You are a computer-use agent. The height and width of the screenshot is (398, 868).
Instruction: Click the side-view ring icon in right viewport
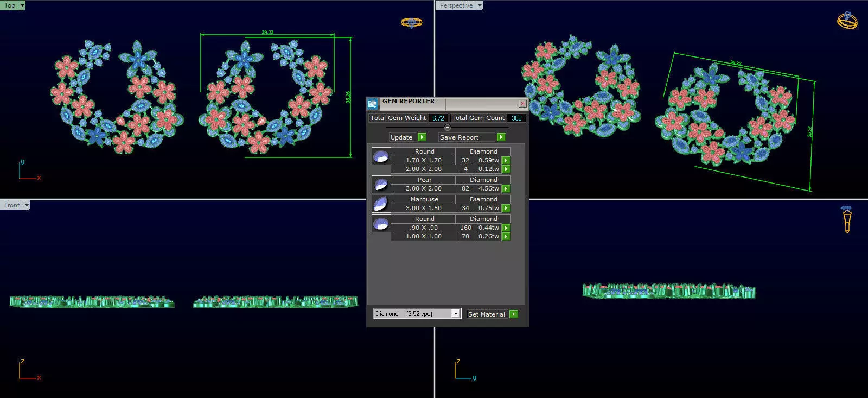pos(847,219)
